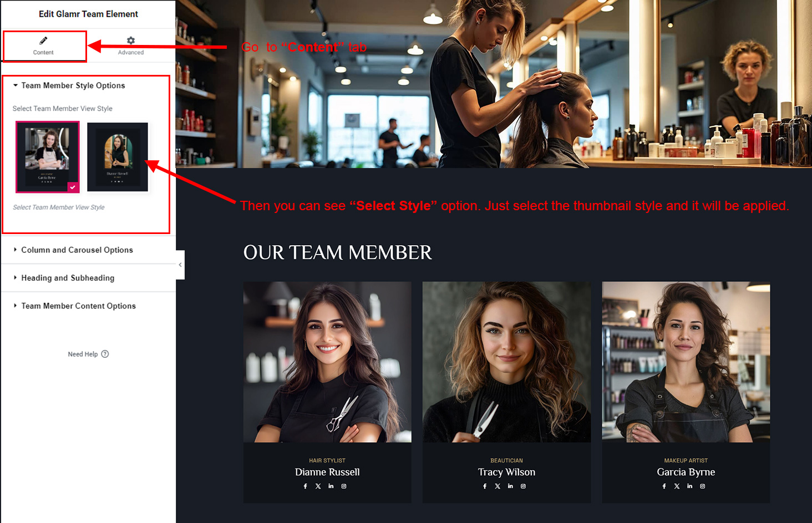812x523 pixels.
Task: Select the first team member view style
Action: [x=48, y=157]
